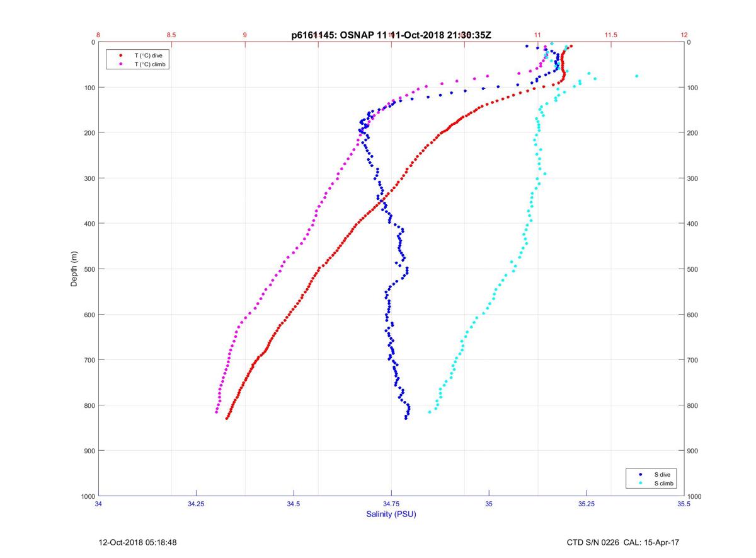Click the 'CTD S/N 0226 CAL: 15-Apr-17' footer
The height and width of the screenshot is (558, 756).
623,542
